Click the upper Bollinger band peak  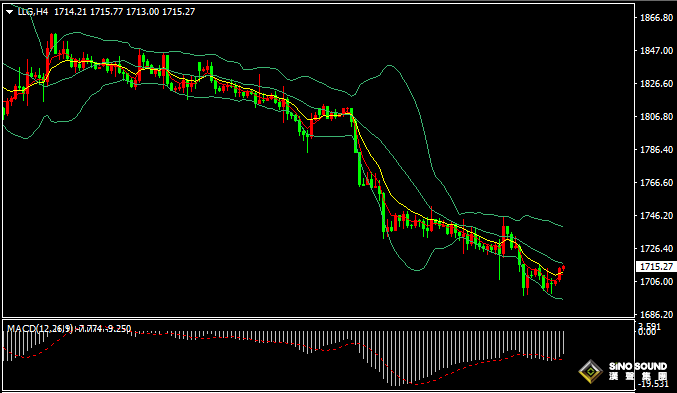tap(390, 66)
